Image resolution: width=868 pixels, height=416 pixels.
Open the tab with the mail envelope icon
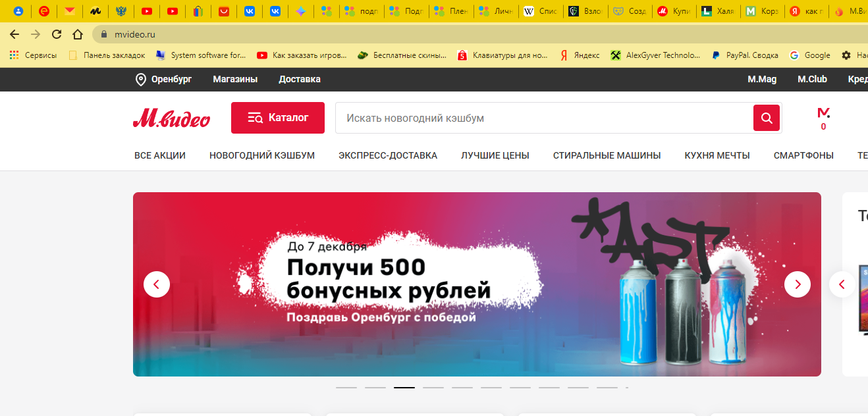(70, 11)
